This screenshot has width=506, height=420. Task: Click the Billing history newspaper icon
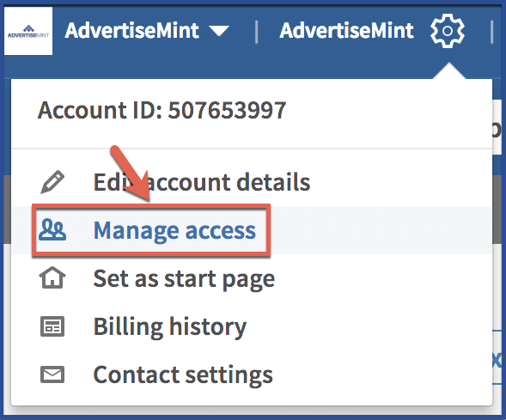(x=52, y=326)
